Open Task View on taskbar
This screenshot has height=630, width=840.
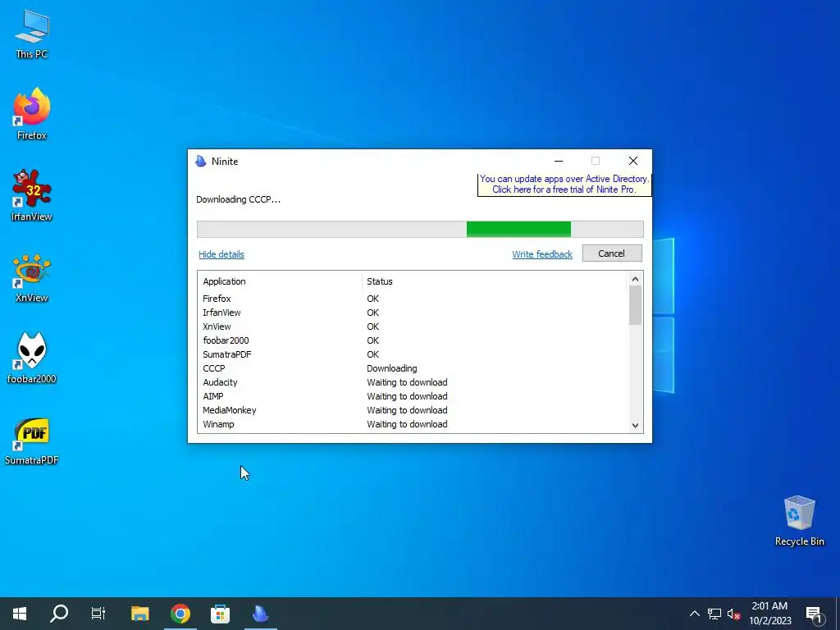(98, 614)
